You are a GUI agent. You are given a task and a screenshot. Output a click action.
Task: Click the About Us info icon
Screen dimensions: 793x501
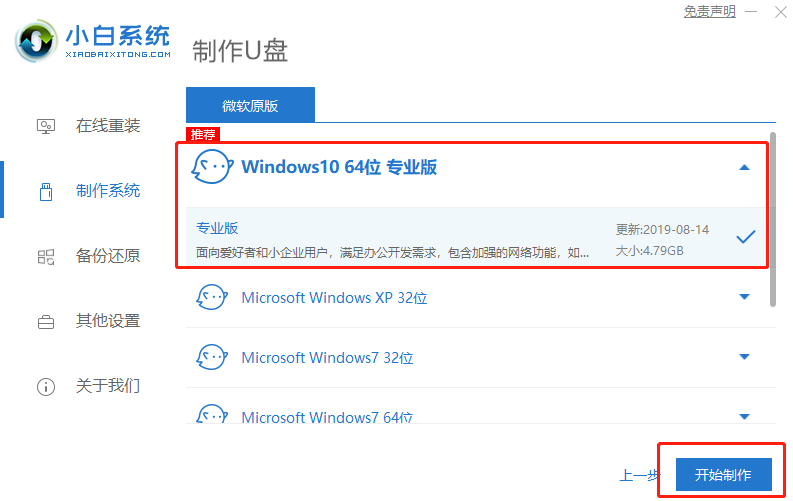46,386
